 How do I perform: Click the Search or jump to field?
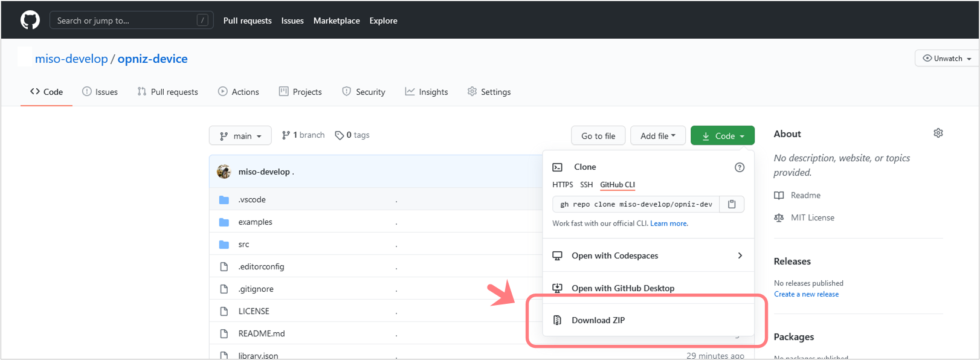[x=131, y=20]
